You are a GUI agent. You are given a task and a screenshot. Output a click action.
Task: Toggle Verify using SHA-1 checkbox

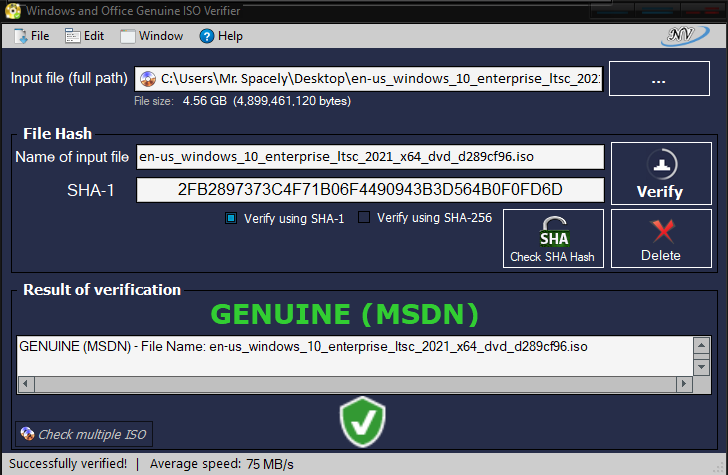coord(231,218)
